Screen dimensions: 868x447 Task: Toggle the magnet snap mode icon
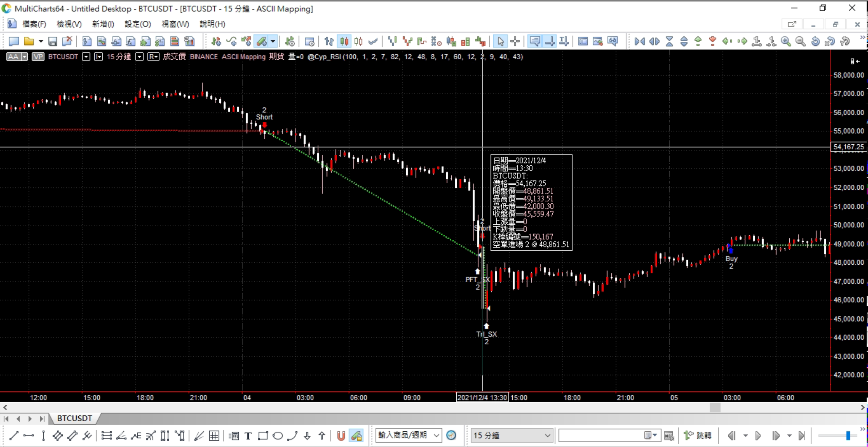(341, 435)
